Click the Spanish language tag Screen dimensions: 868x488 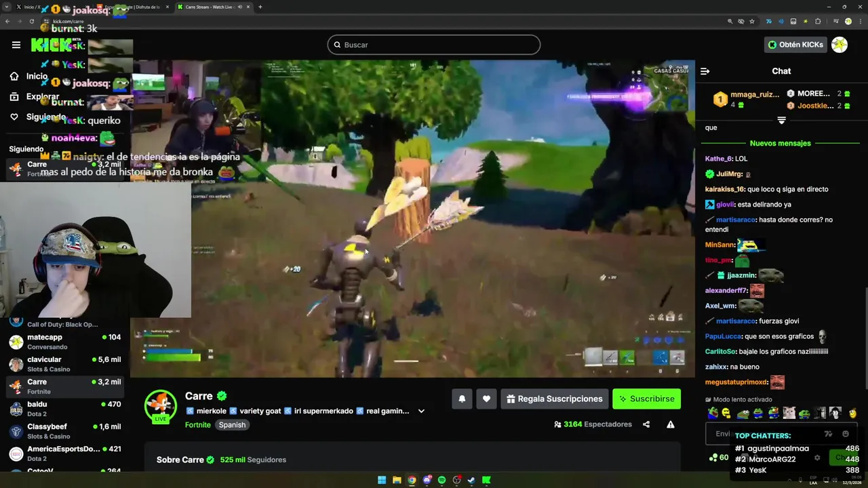coord(232,425)
